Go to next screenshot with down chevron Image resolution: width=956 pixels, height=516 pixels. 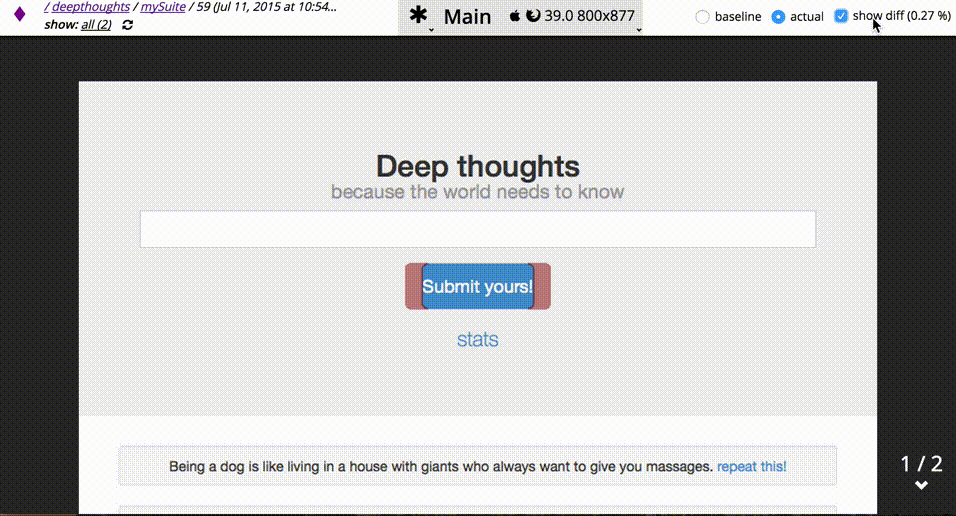[921, 486]
